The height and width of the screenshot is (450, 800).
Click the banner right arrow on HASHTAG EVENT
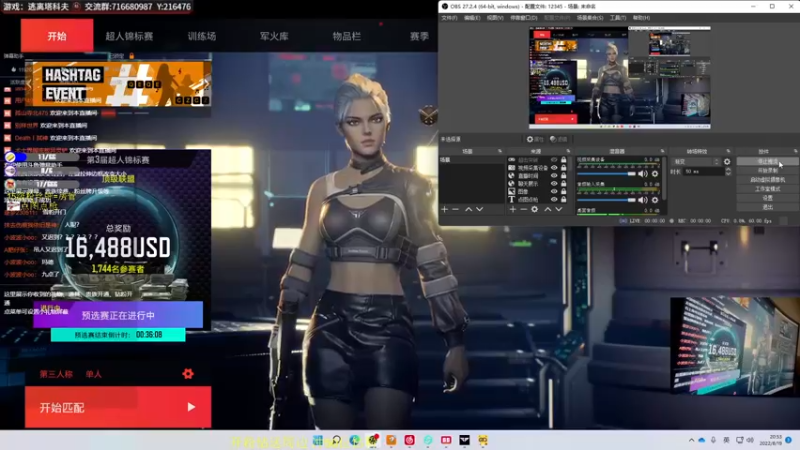205,84
